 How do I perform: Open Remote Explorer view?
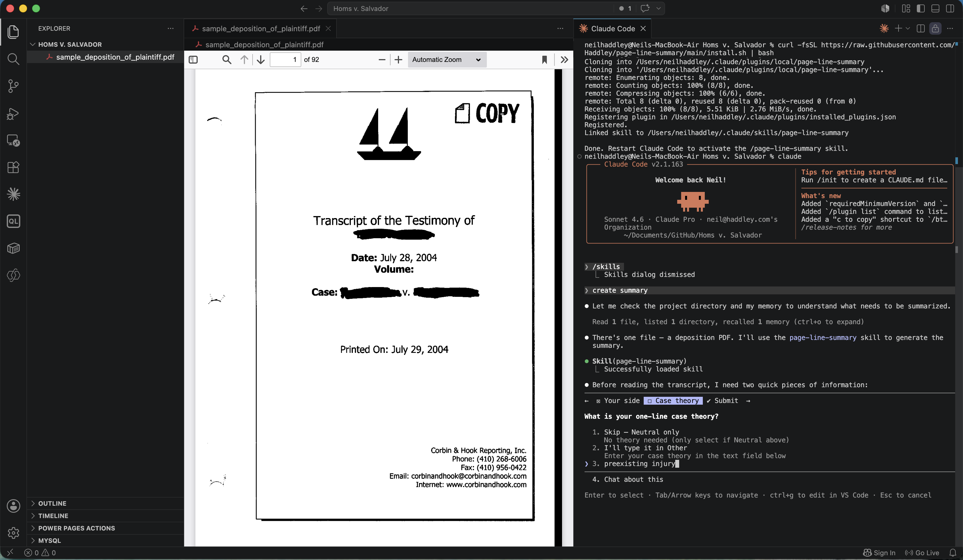point(14,141)
